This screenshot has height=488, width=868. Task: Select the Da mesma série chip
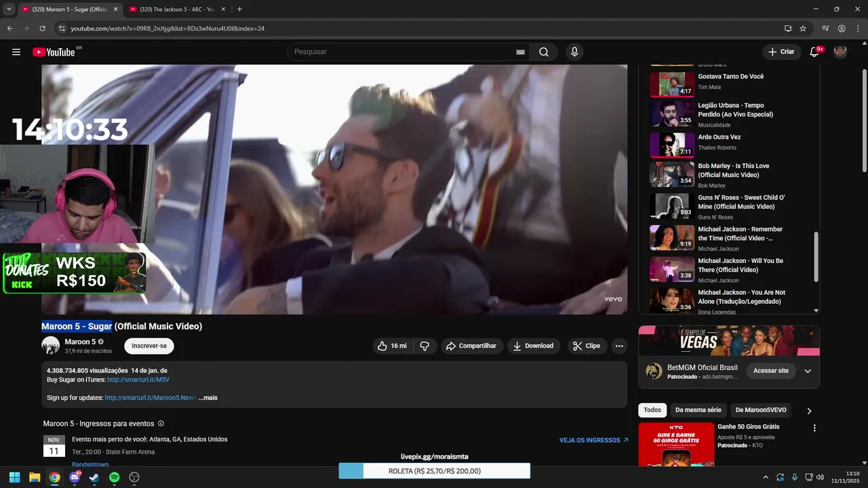coord(698,410)
